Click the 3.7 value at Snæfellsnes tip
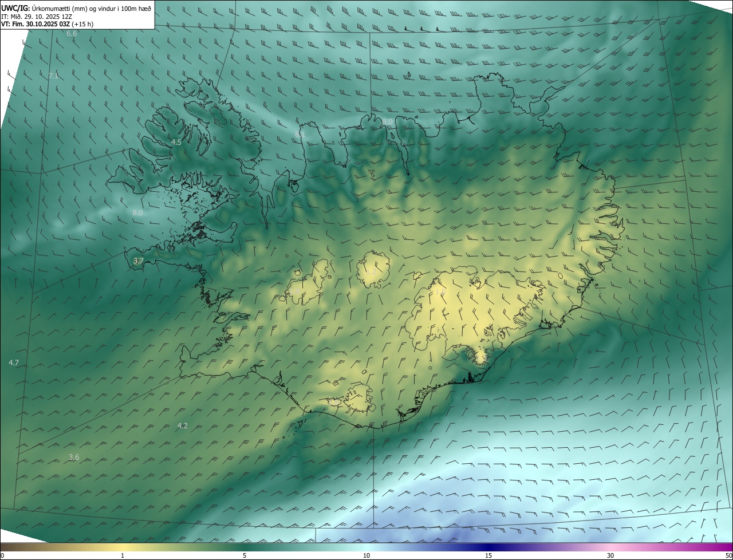The image size is (733, 560). point(138,261)
